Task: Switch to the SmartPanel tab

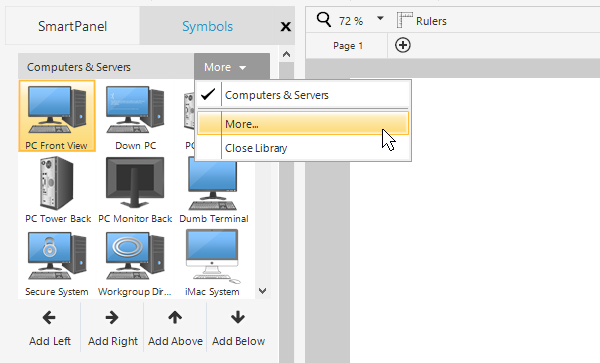Action: click(72, 26)
